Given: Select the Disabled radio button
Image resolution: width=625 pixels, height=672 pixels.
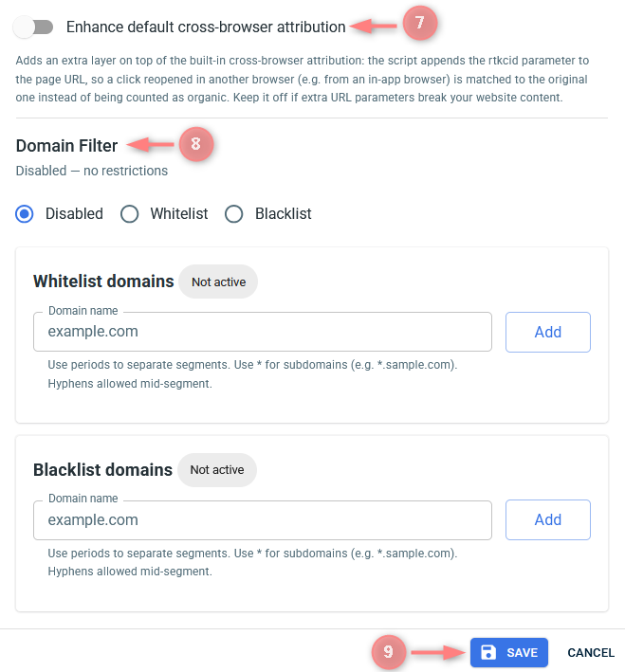Looking at the screenshot, I should 25,214.
